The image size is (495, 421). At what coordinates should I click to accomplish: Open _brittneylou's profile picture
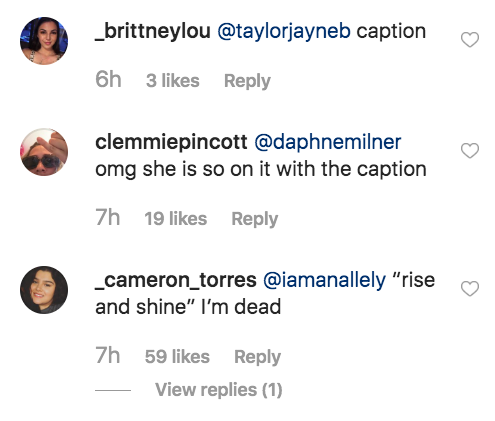[44, 41]
